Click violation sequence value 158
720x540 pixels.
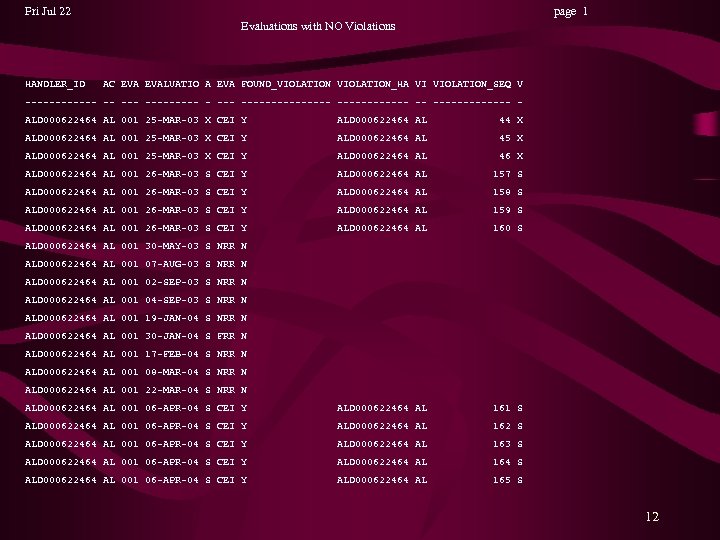(501, 192)
